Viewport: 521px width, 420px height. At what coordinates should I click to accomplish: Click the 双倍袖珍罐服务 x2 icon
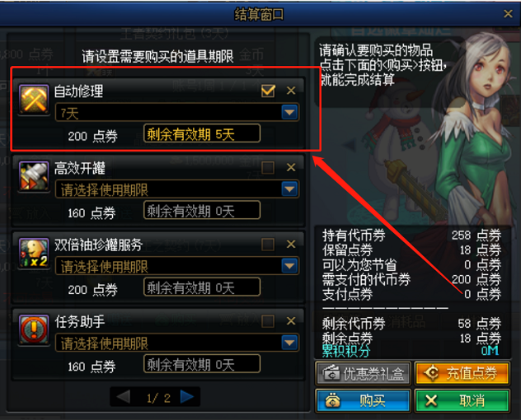coord(34,253)
